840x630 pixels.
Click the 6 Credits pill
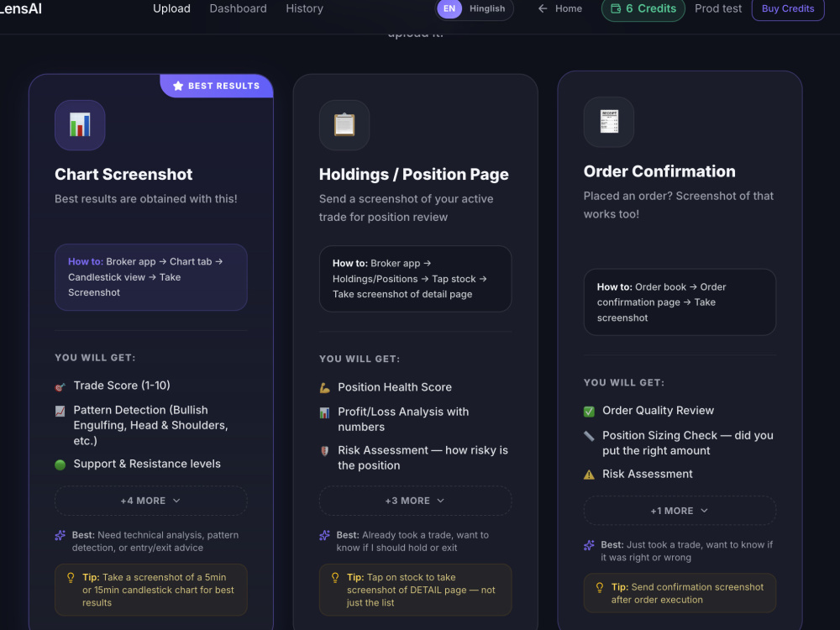643,8
